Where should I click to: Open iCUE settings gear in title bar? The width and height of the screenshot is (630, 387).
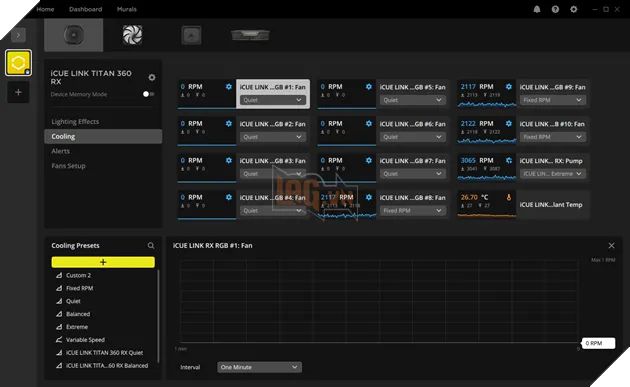pyautogui.click(x=574, y=9)
